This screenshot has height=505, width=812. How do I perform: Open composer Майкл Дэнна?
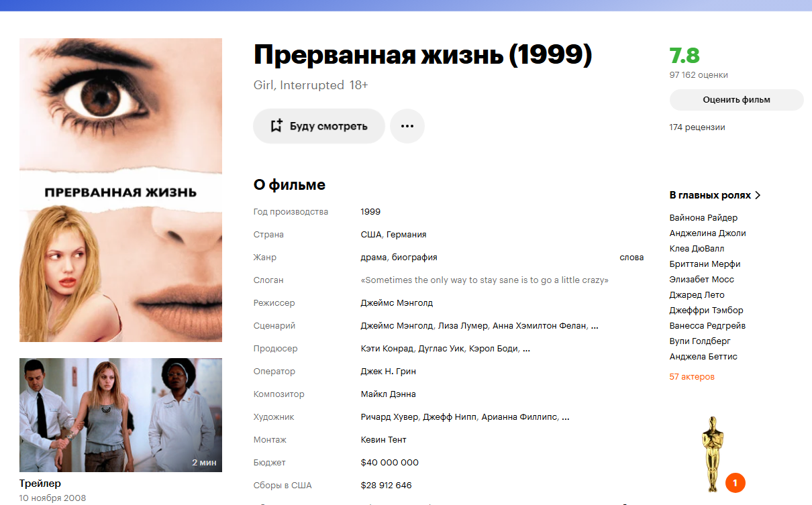click(x=388, y=394)
